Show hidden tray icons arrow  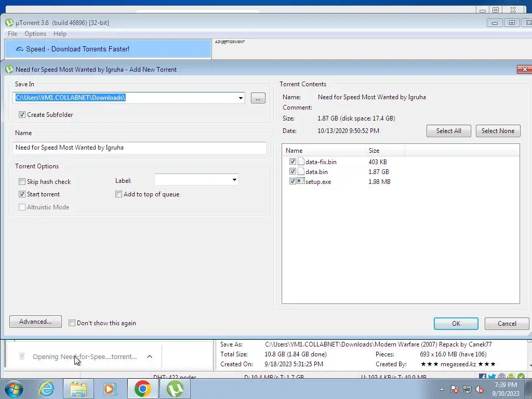pyautogui.click(x=442, y=389)
